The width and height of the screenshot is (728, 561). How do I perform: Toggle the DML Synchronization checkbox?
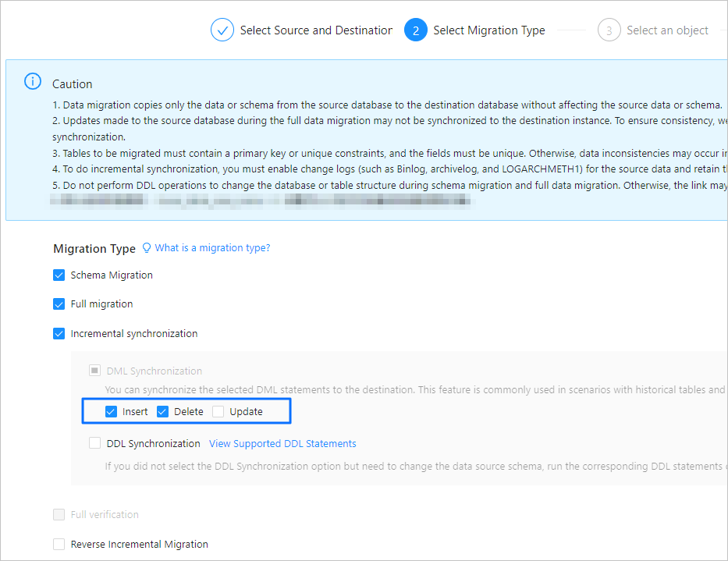pos(94,371)
